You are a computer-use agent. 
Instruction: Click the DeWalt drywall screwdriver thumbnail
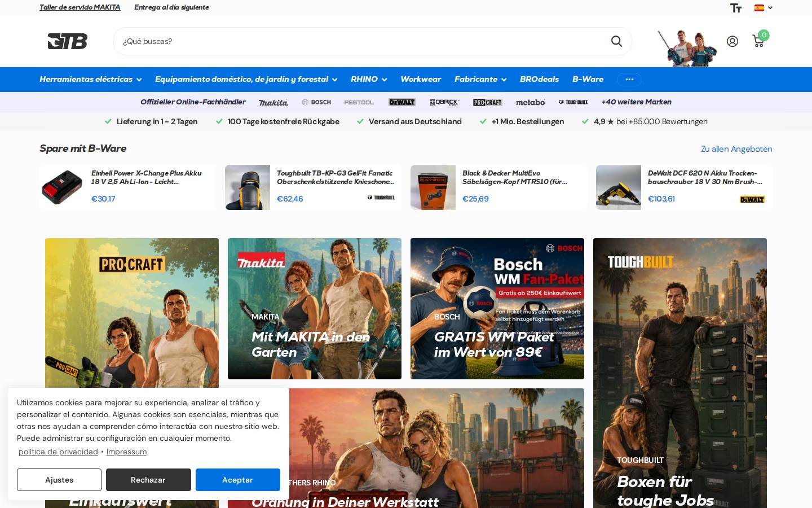click(x=619, y=187)
